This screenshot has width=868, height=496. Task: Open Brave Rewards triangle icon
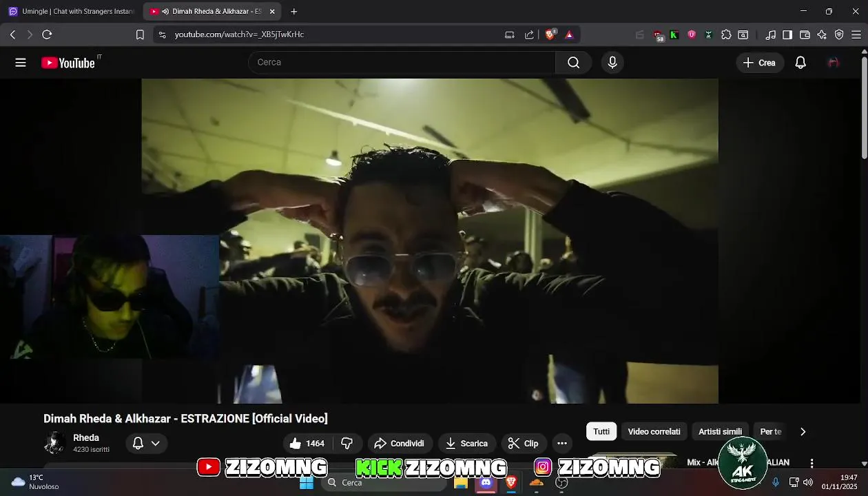coord(569,34)
